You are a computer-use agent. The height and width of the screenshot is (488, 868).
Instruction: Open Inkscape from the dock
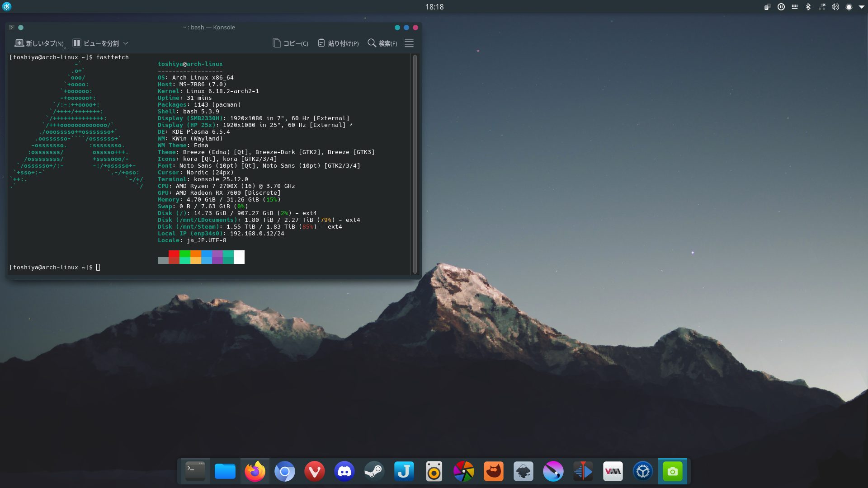[x=524, y=472]
